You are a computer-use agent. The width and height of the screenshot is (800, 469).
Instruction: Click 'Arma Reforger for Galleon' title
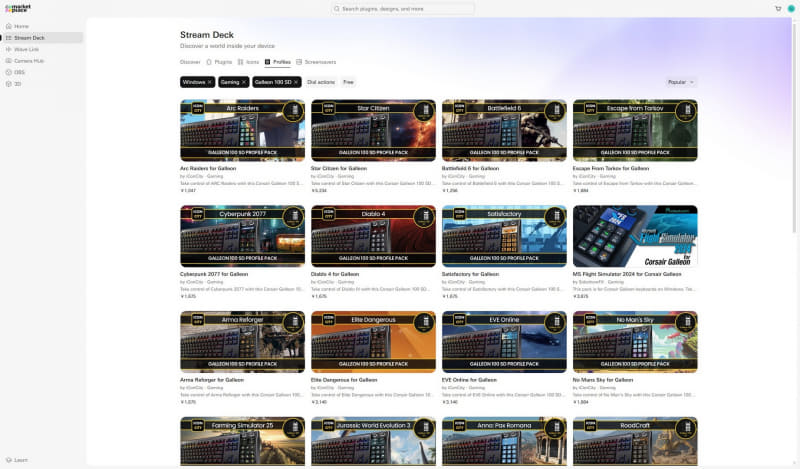click(x=212, y=380)
